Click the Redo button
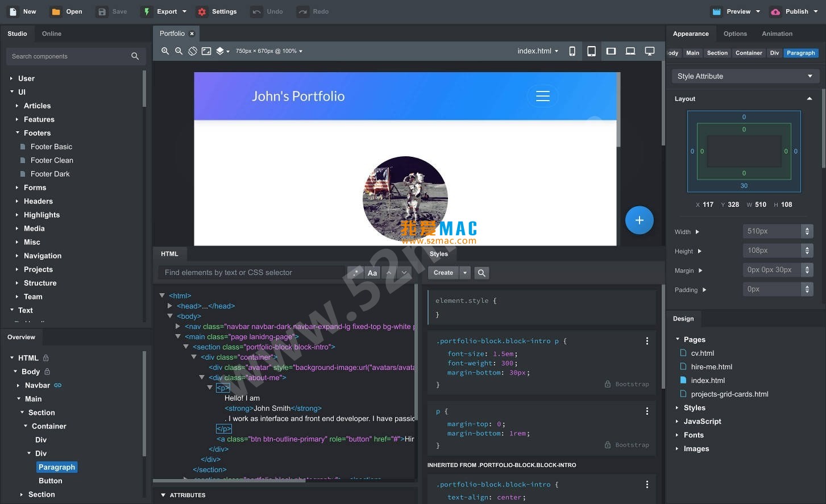This screenshot has width=826, height=504. point(313,11)
